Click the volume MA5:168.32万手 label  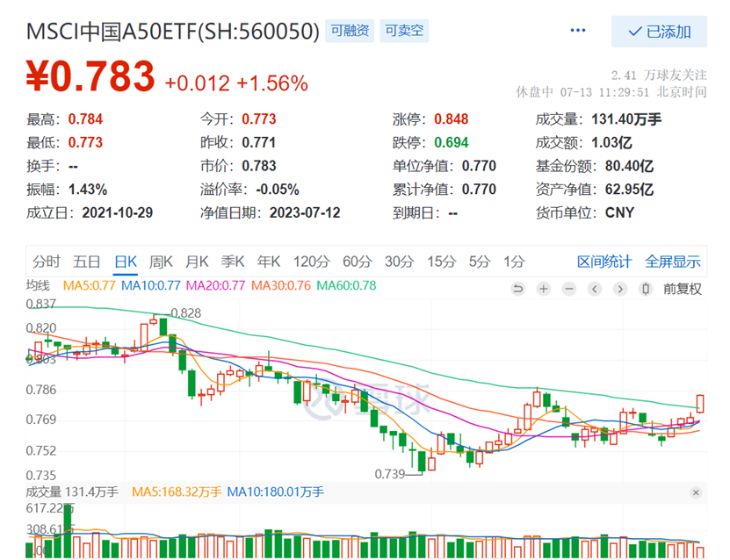tap(177, 492)
